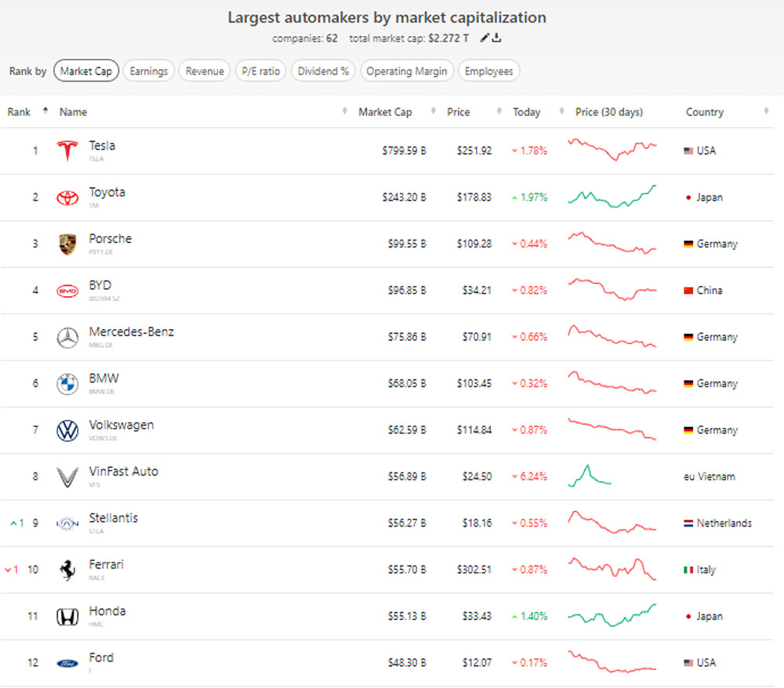
Task: Click the Porsche crest logo
Action: coord(68,244)
